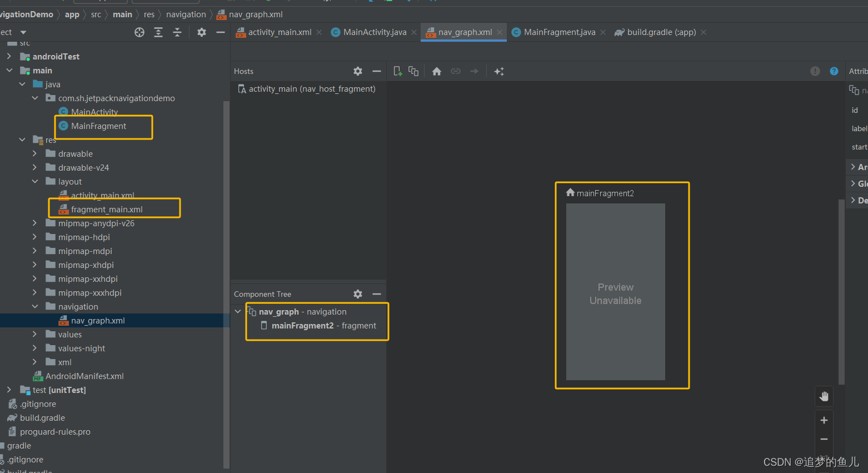This screenshot has height=473, width=868.
Task: Open Component Tree settings gear
Action: [358, 294]
